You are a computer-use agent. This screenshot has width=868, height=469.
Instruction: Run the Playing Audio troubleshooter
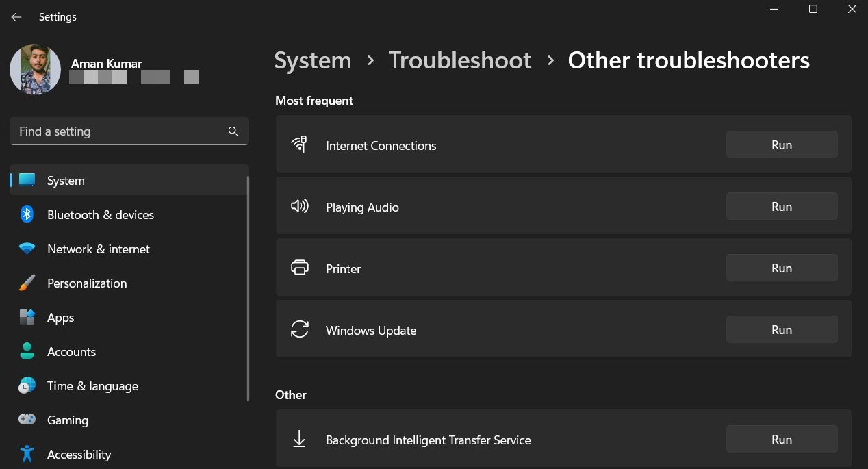782,206
